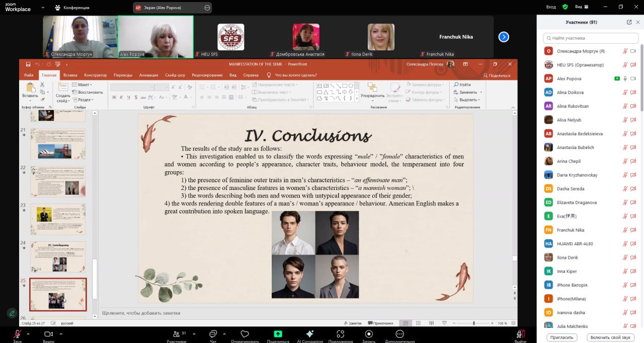
Task: Open screen share options ellipsis menu
Action: point(207,8)
